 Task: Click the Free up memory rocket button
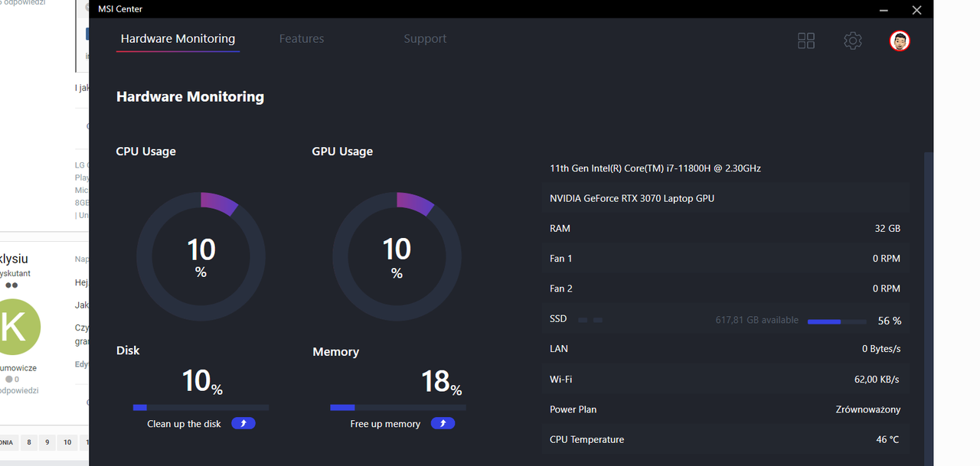click(x=443, y=423)
